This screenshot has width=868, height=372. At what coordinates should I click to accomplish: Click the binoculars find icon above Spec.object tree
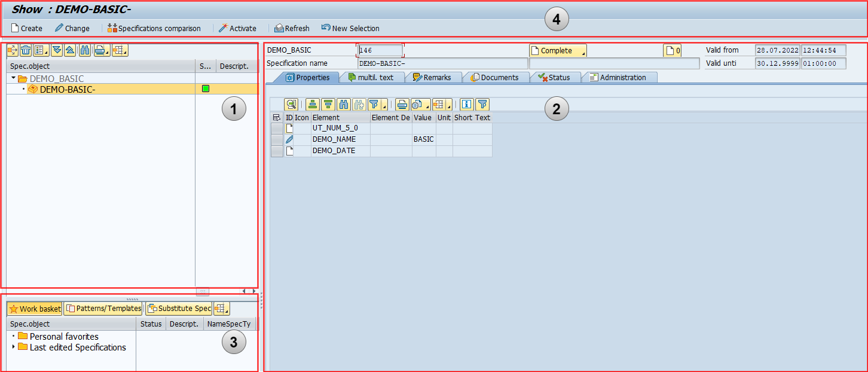click(x=85, y=50)
